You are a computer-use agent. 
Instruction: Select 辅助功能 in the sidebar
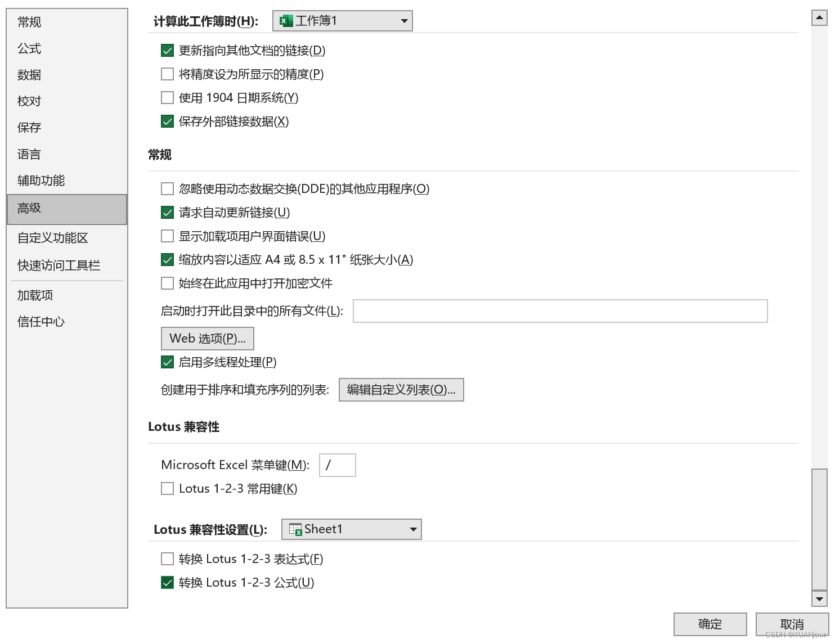click(x=67, y=181)
